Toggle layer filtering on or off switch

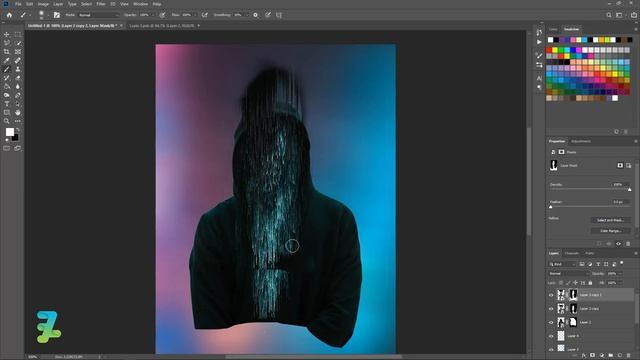point(622,263)
